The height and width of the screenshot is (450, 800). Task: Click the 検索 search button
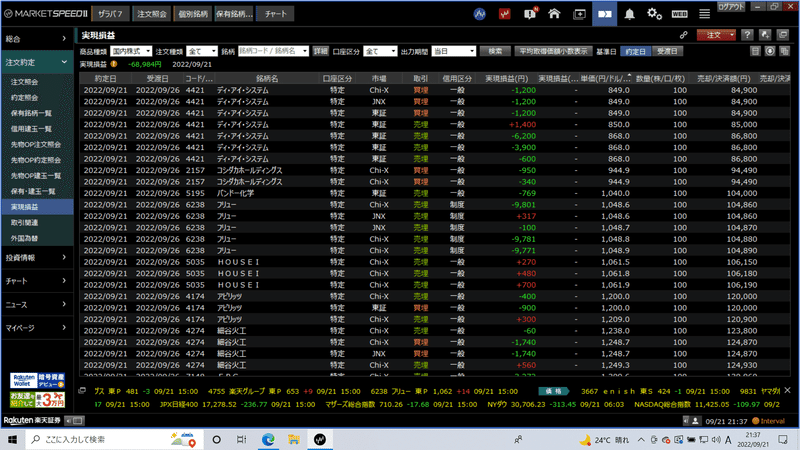coord(495,52)
